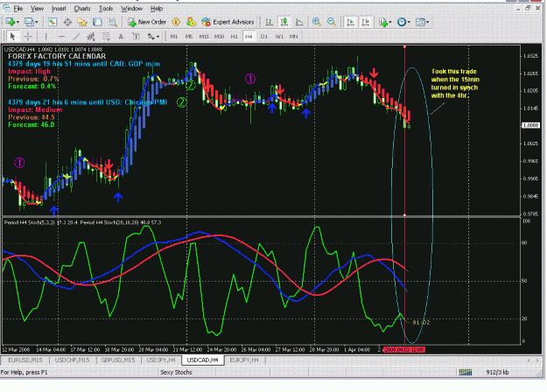The image size is (547, 392).
Task: Select the Equidistant Channel tool
Action: pyautogui.click(x=91, y=36)
